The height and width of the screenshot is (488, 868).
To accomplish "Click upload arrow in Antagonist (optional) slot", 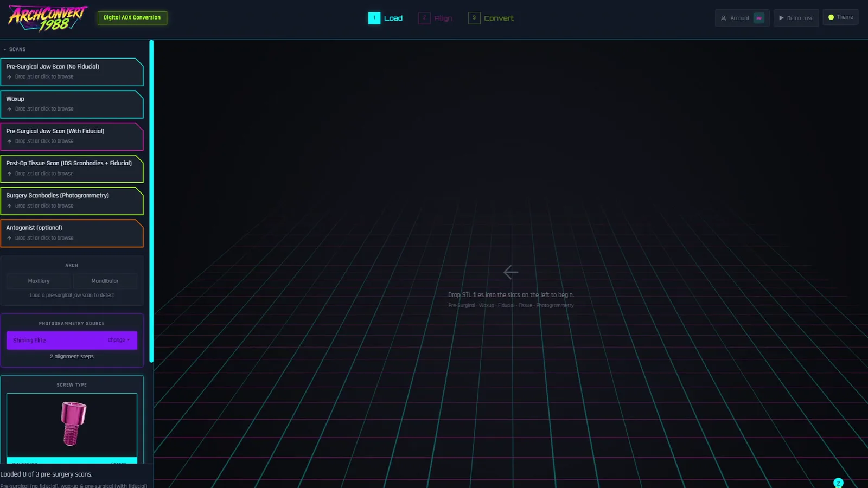I will tap(9, 238).
